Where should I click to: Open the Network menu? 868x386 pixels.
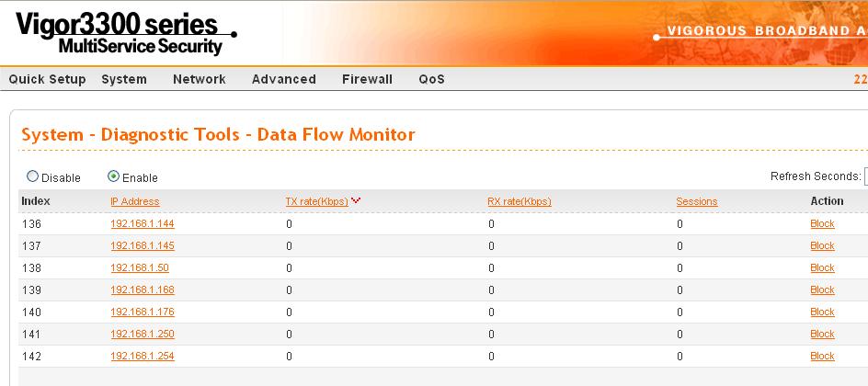tap(200, 79)
